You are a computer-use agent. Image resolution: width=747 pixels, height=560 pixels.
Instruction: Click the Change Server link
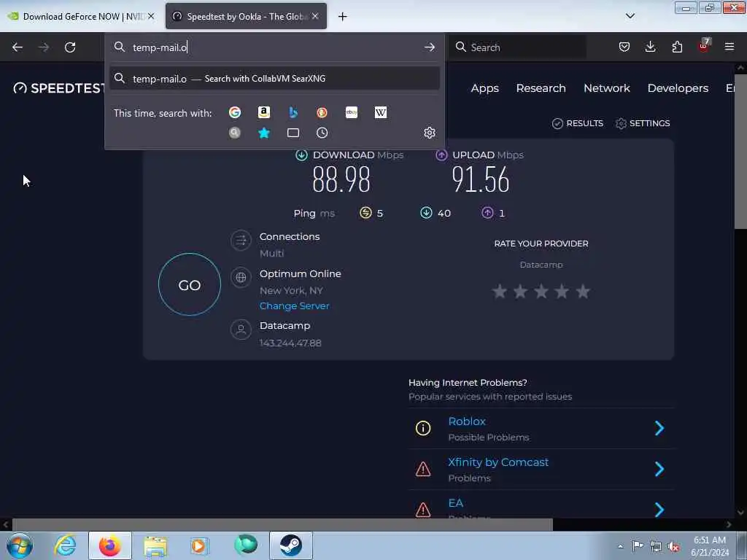pyautogui.click(x=295, y=306)
